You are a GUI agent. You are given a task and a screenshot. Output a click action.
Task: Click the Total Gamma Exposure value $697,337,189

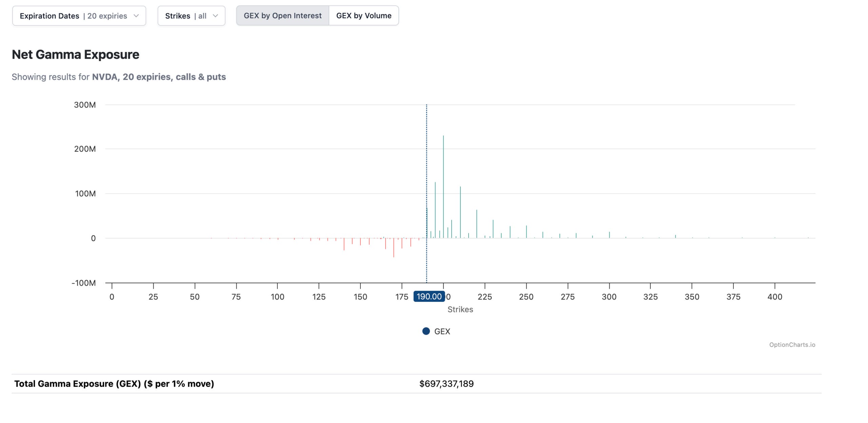point(446,384)
